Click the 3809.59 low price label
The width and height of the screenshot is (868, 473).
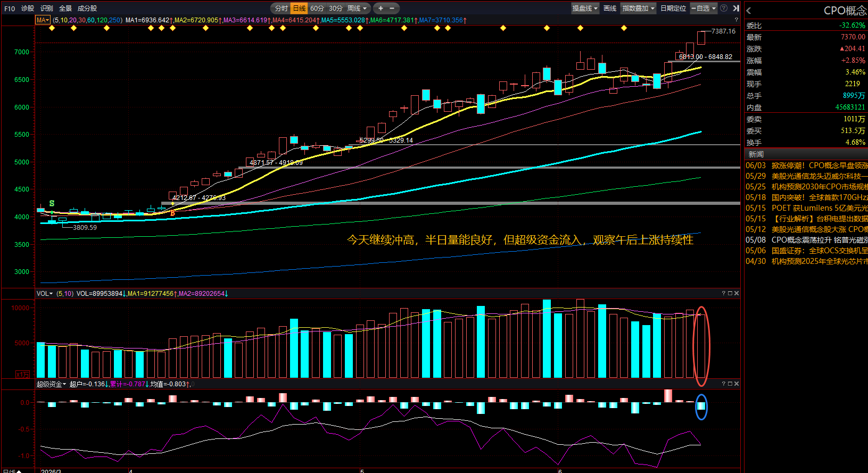coord(85,227)
